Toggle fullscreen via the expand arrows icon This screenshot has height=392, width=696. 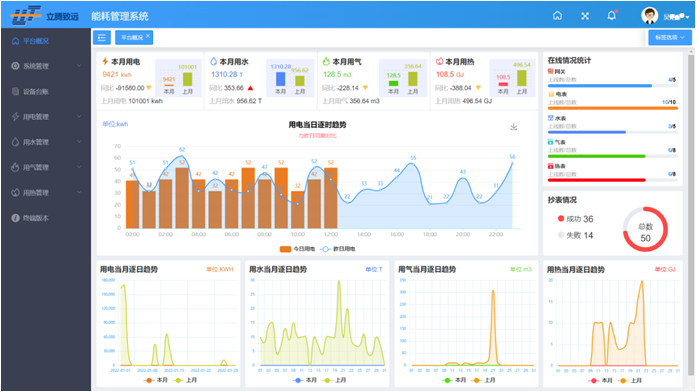(x=585, y=16)
